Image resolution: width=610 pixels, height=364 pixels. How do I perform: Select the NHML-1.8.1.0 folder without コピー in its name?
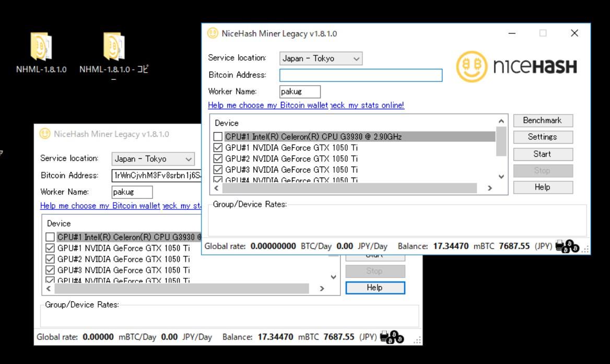41,53
